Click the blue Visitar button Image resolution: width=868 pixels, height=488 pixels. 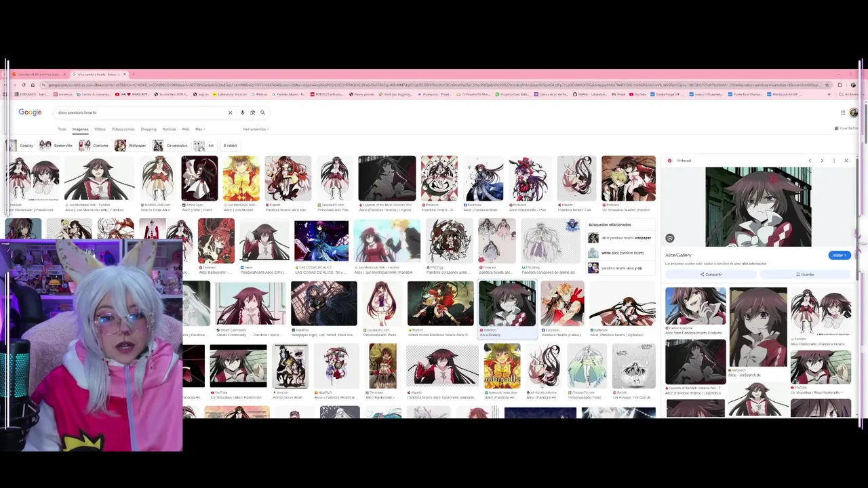pyautogui.click(x=839, y=256)
